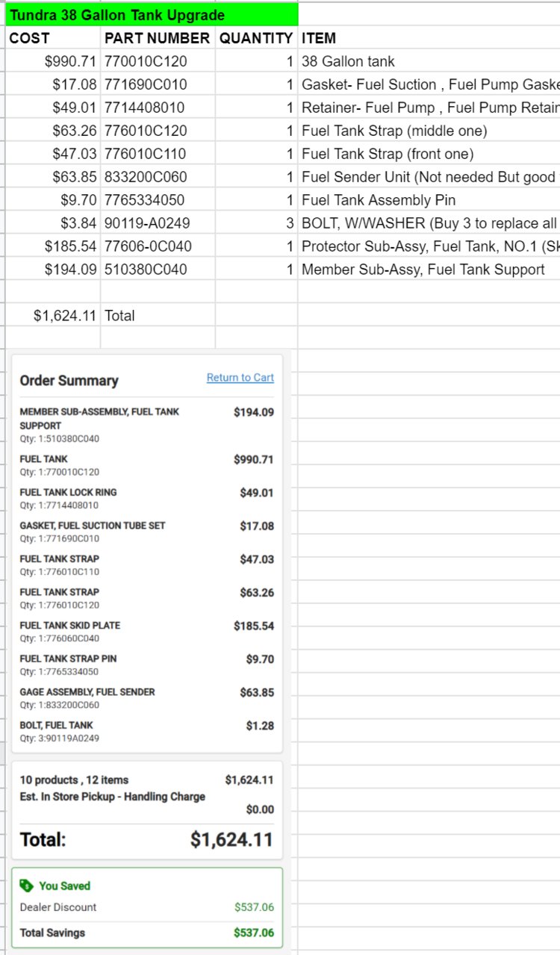Select the $194.09 cost spreadsheet cell

tap(53, 270)
